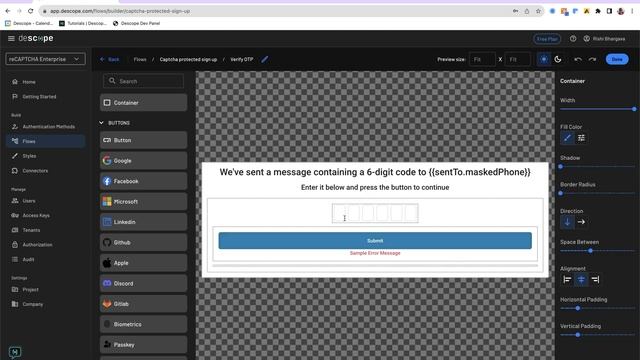Select the Linkedin button component

[x=143, y=222]
